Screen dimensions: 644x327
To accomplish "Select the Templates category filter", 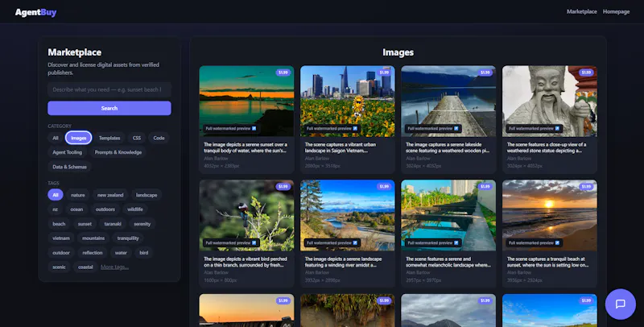I will point(109,138).
